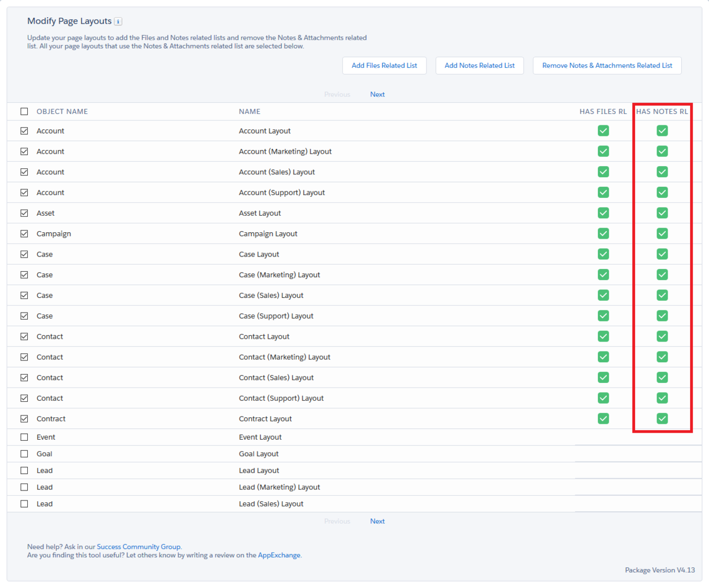The image size is (709, 588).
Task: Uncheck the Contact (Sales) Layout row checkbox
Action: pyautogui.click(x=24, y=378)
